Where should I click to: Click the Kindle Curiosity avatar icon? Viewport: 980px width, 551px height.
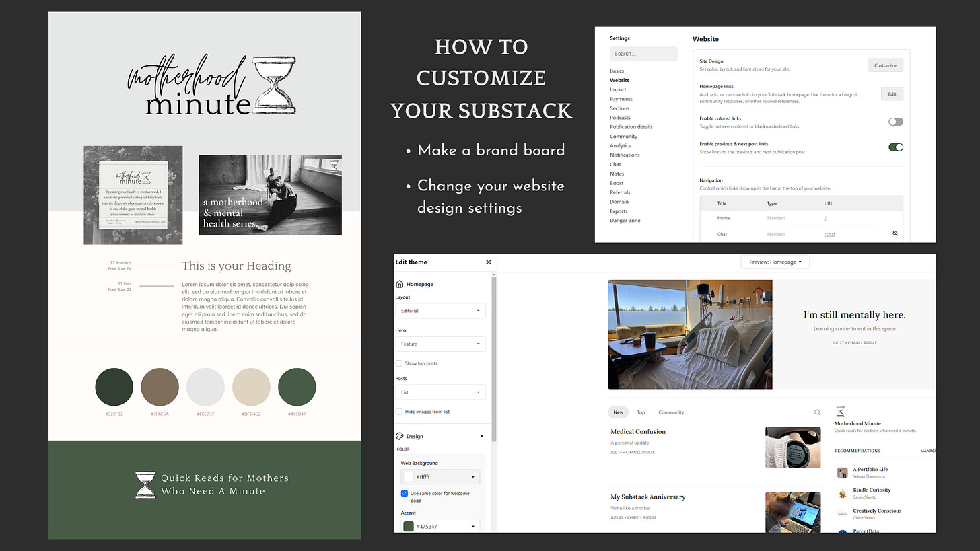(842, 493)
